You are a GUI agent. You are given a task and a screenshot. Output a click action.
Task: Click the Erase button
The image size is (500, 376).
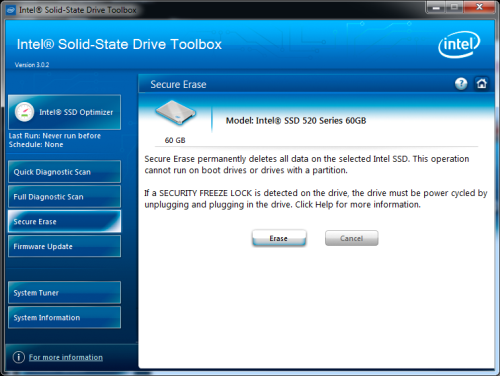pos(279,238)
